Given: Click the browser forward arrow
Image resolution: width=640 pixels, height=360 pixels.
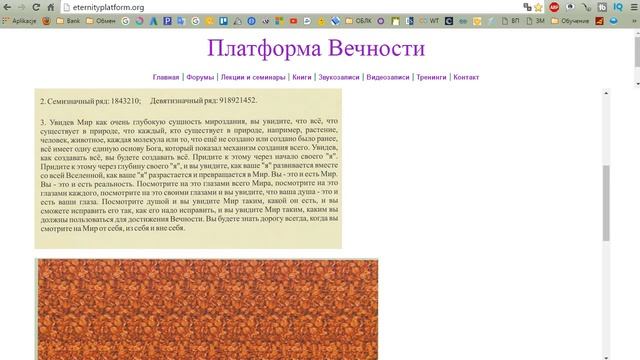Looking at the screenshot, I should pos(21,7).
